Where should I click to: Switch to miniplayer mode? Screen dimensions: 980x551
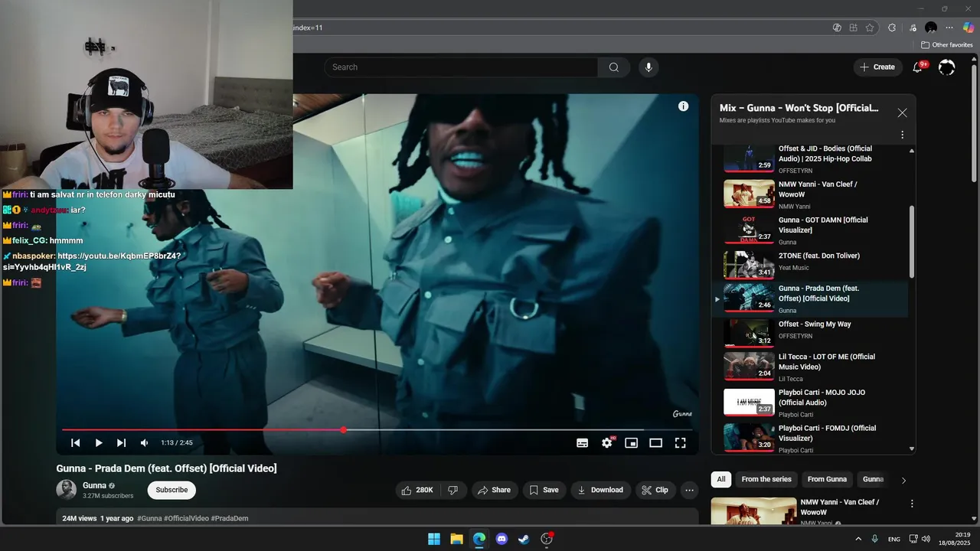(x=631, y=442)
